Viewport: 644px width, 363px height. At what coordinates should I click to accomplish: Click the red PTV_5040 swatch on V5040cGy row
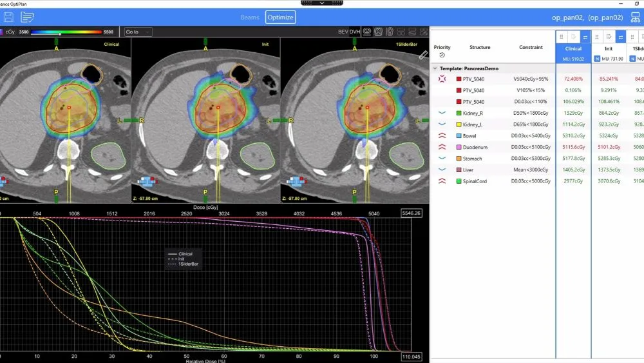459,79
